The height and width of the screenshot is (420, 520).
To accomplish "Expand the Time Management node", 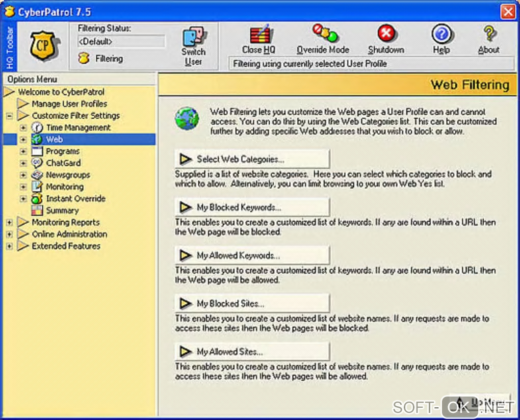I will [23, 127].
